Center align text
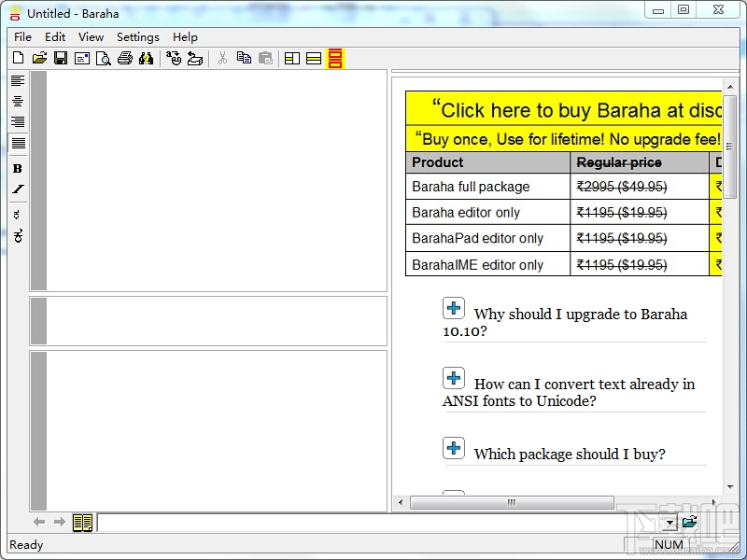Image resolution: width=747 pixels, height=560 pixels. (18, 101)
